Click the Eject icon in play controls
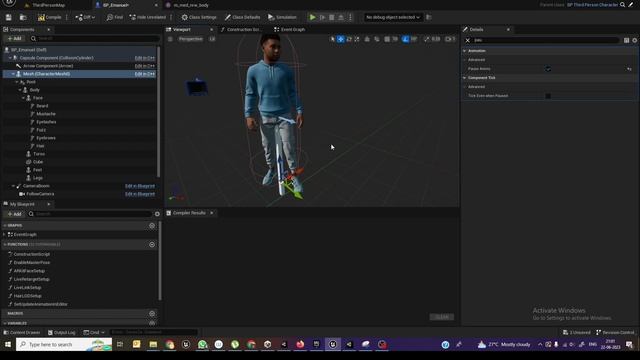The height and width of the screenshot is (360, 640). click(x=341, y=17)
